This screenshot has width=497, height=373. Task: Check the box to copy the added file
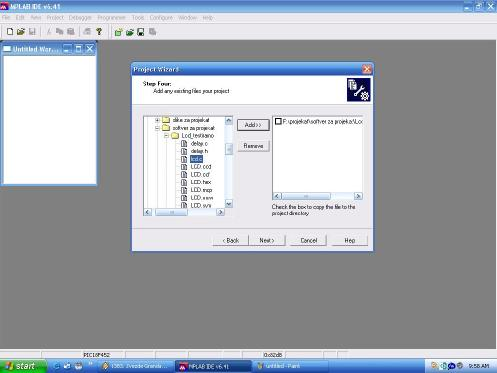click(278, 122)
